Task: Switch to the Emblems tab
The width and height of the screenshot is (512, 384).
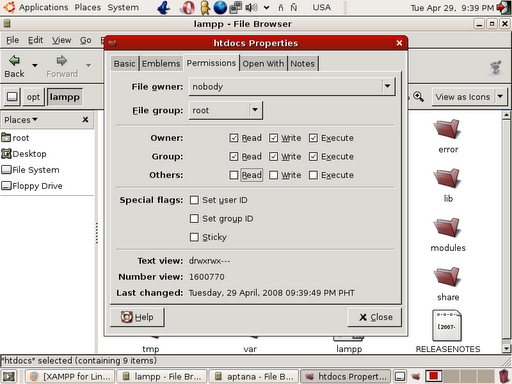Action: coord(161,63)
